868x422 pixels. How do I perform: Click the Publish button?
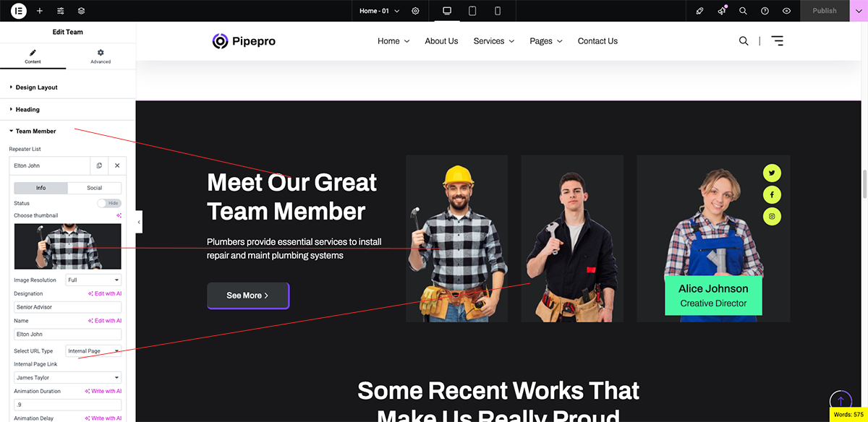(824, 11)
